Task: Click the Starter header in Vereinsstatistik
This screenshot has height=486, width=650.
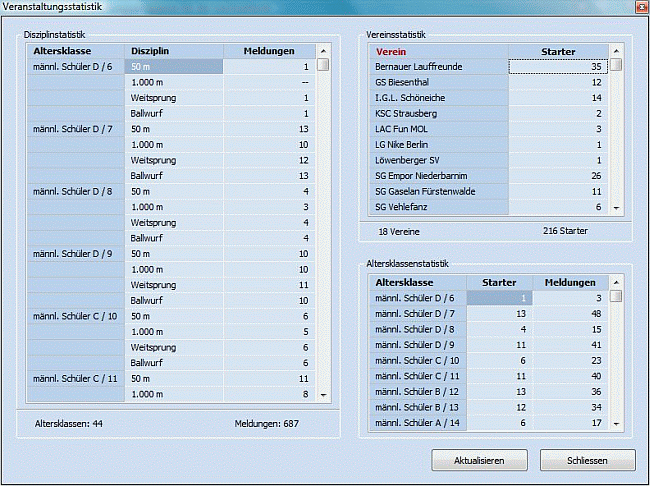Action: (557, 50)
